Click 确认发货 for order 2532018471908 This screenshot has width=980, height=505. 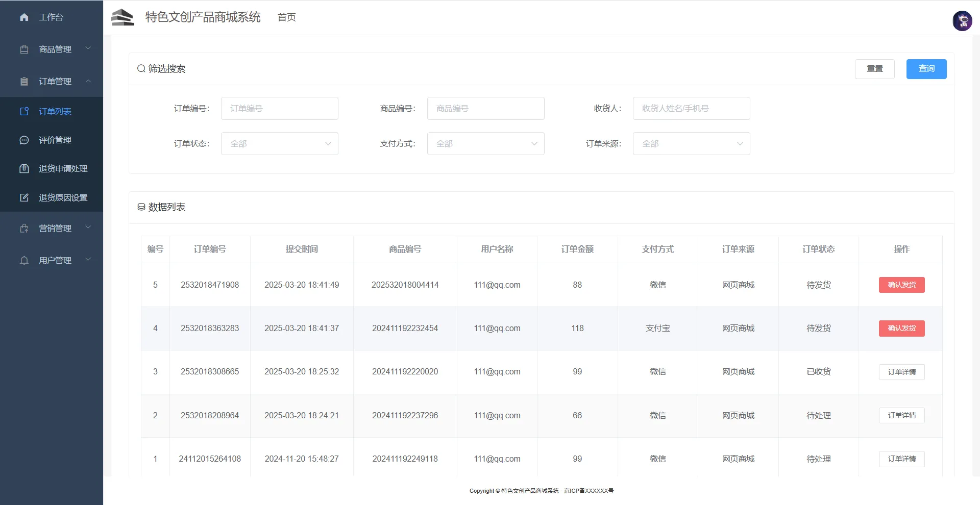901,285
